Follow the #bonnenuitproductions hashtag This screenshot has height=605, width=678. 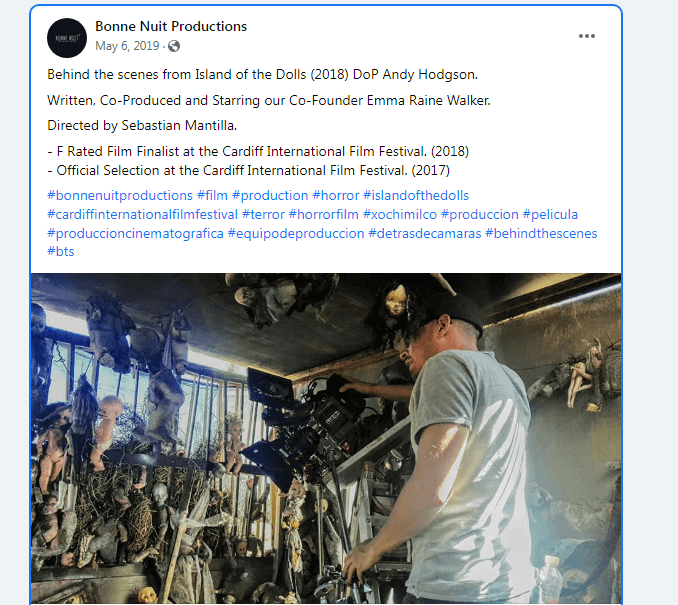(120, 195)
